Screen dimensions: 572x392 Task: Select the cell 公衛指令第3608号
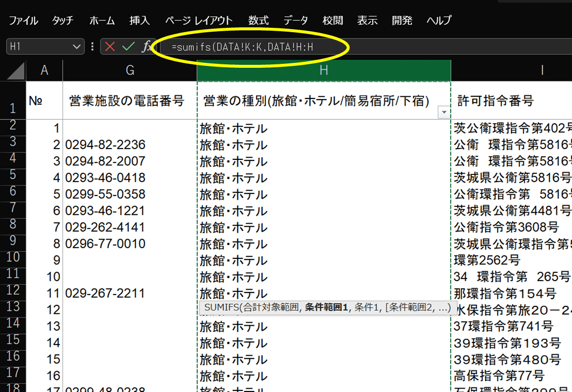pos(512,227)
